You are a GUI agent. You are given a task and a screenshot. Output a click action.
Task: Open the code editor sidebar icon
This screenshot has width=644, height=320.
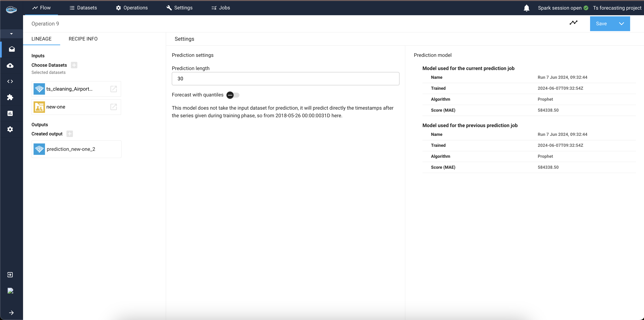pos(10,81)
